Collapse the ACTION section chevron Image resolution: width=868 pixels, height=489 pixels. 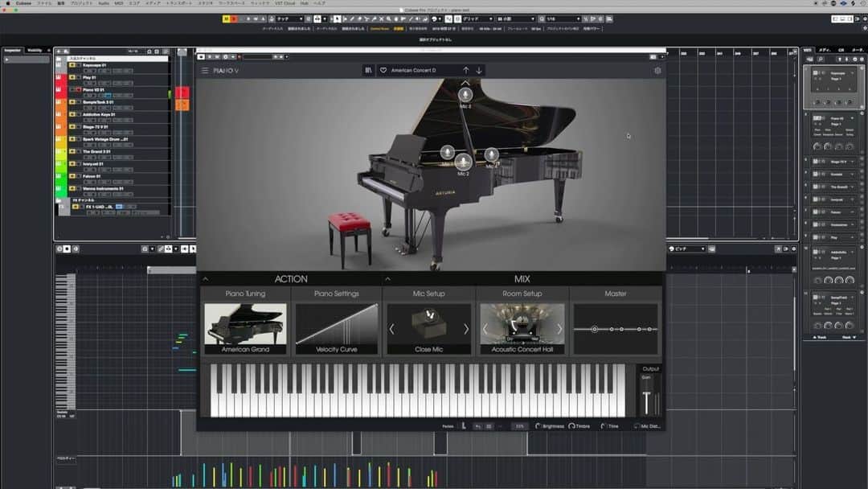coord(205,279)
